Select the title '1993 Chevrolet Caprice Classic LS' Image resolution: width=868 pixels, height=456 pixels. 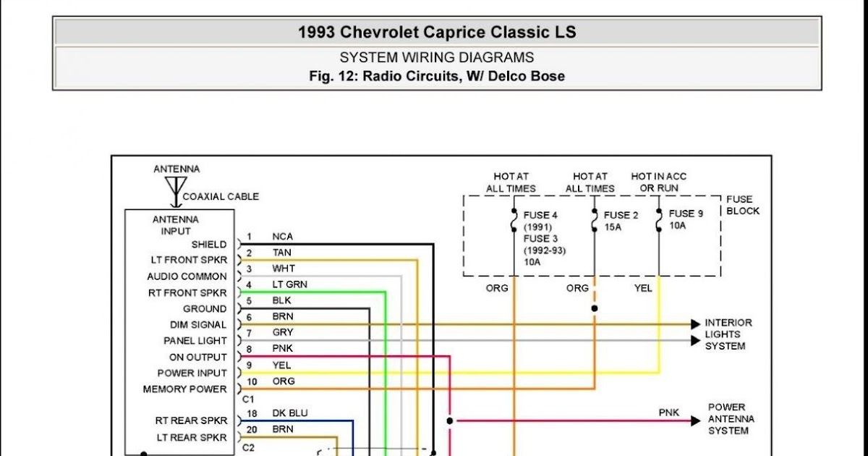(437, 33)
